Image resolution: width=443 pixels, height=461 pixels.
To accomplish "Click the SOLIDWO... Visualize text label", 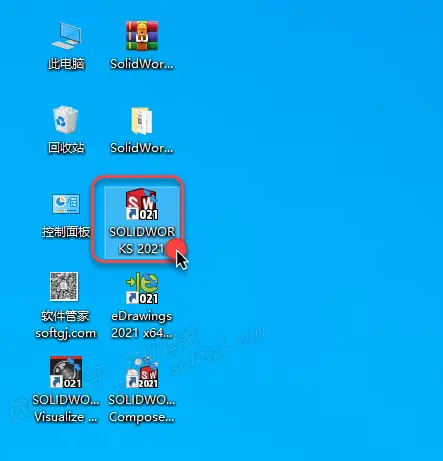I will click(66, 408).
